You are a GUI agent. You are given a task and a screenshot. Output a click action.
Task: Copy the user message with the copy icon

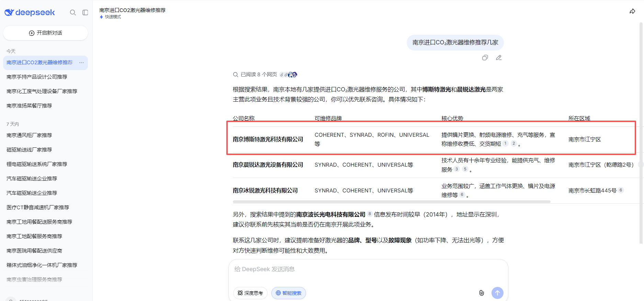(485, 58)
